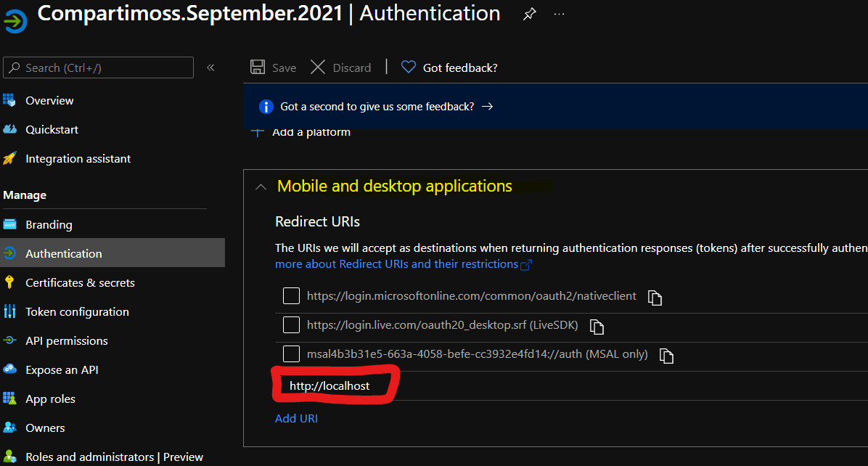Click the Add URI link

[296, 418]
